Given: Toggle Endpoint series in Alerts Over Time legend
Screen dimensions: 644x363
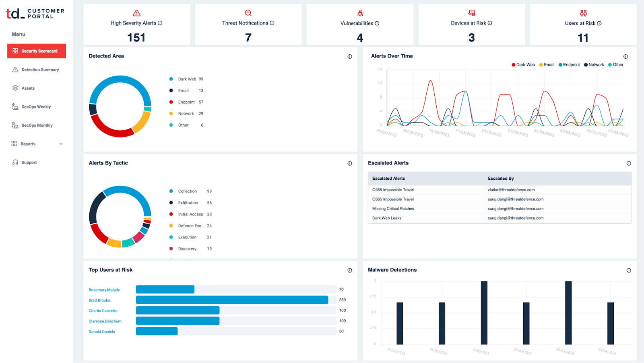Looking at the screenshot, I should pos(569,65).
